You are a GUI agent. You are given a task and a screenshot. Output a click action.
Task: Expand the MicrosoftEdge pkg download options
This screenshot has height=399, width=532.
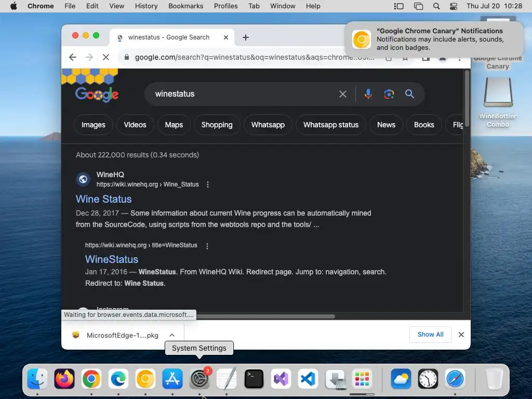click(172, 335)
